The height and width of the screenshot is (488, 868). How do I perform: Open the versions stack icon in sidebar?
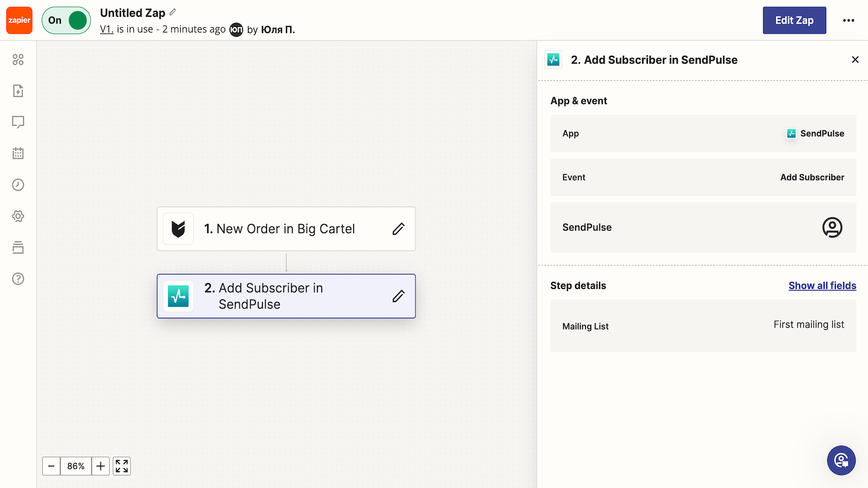[x=18, y=248]
